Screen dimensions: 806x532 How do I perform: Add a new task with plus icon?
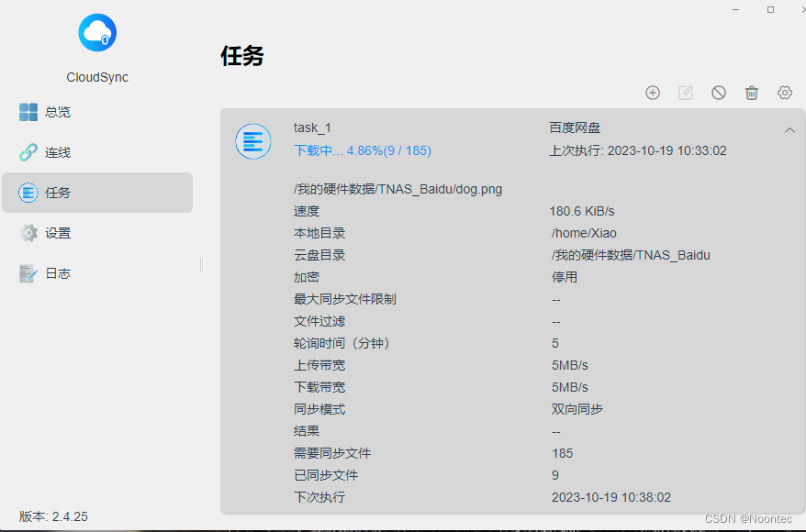pos(653,93)
